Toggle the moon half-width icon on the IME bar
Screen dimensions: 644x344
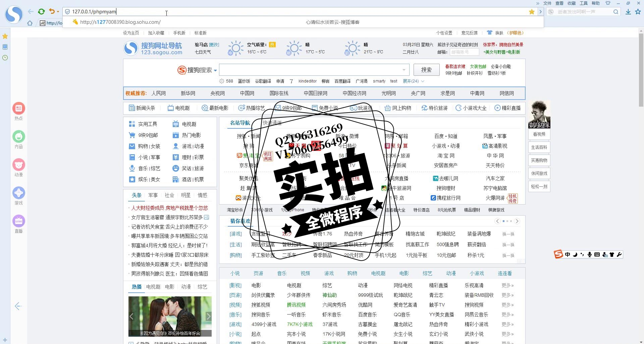tap(575, 254)
